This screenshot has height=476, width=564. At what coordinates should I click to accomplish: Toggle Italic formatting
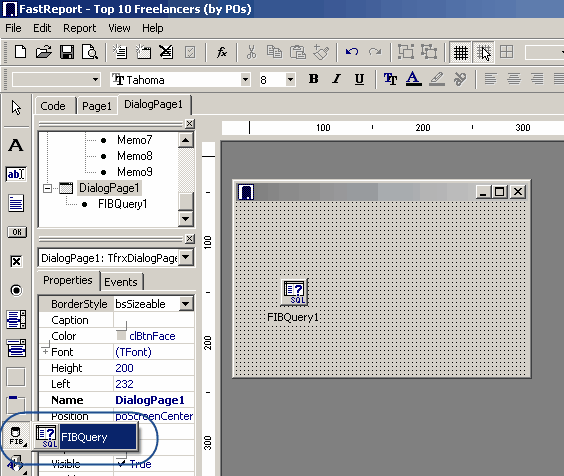click(x=336, y=79)
